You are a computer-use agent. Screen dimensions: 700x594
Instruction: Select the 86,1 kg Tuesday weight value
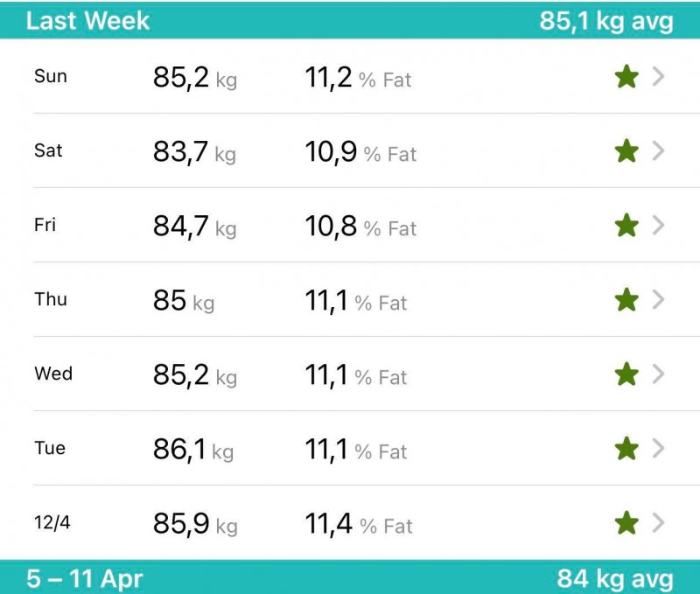[193, 449]
